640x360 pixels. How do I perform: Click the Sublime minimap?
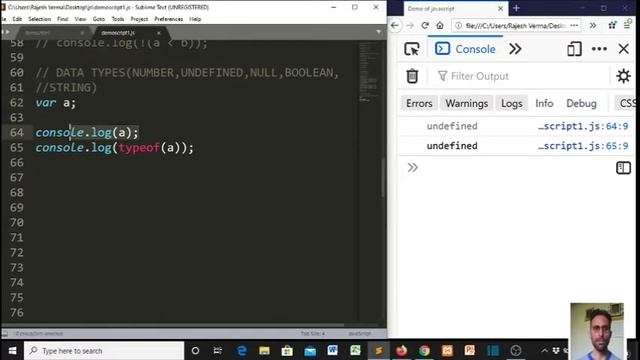coord(368,71)
